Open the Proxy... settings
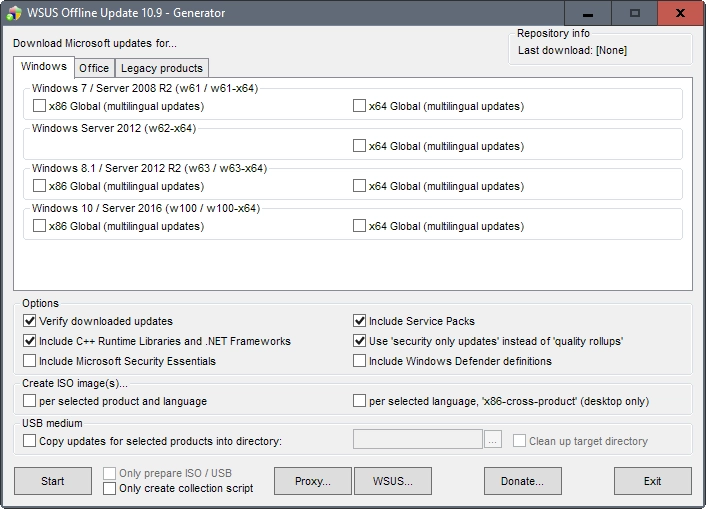706x509 pixels. coord(313,481)
